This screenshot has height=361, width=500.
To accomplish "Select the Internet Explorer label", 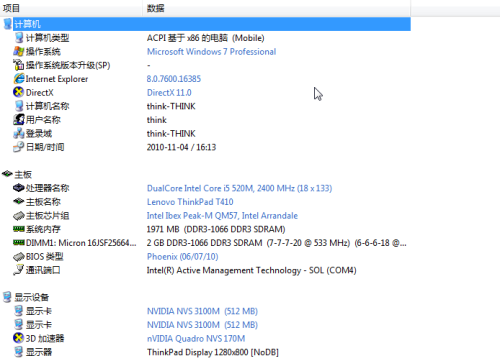I will tap(57, 79).
